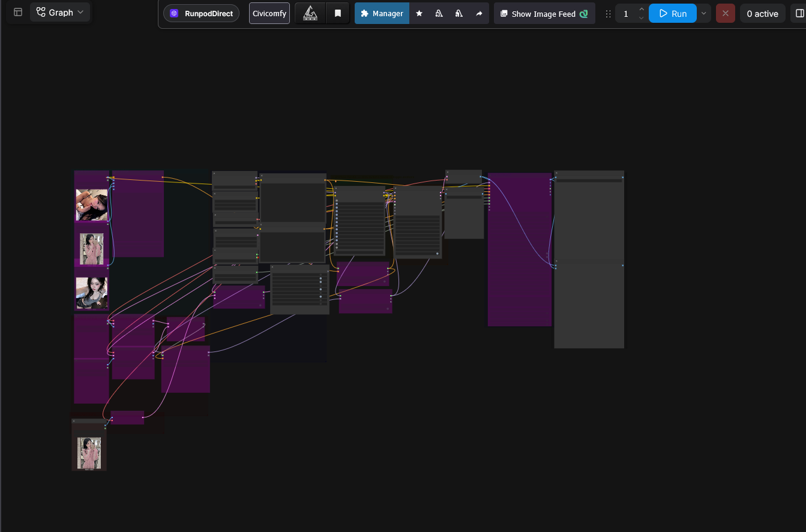Click the 0 active jobs indicator
Viewport: 806px width, 532px height.
tap(762, 13)
